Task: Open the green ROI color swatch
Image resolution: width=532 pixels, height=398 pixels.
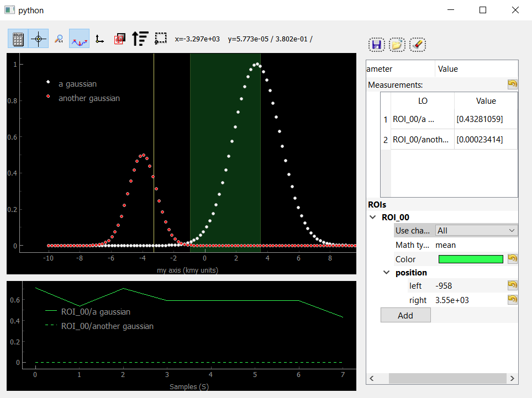Action: (x=471, y=259)
